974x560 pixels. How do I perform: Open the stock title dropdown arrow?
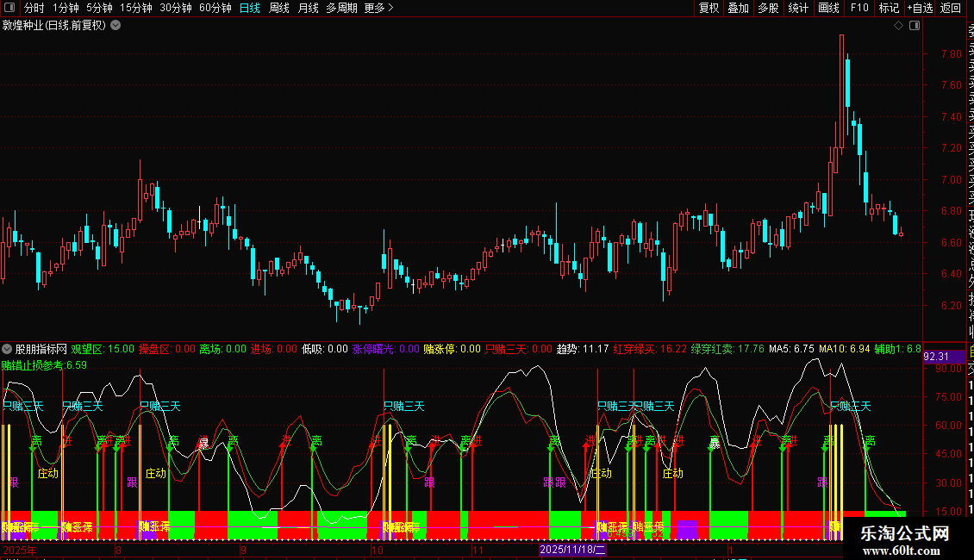click(116, 26)
